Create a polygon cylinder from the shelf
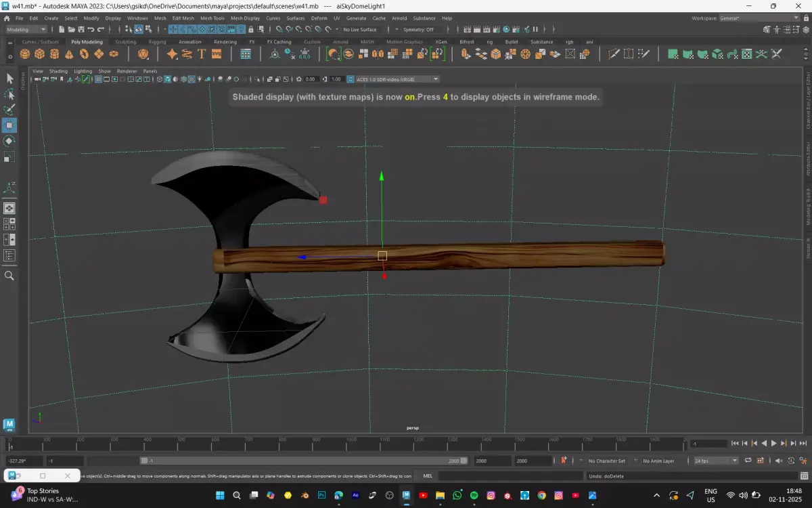This screenshot has height=508, width=812. click(54, 54)
